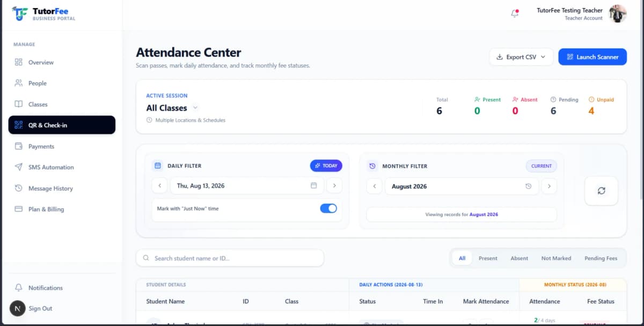Viewport: 644px width, 326px height.
Task: Open calendar icon in date field
Action: 314,186
